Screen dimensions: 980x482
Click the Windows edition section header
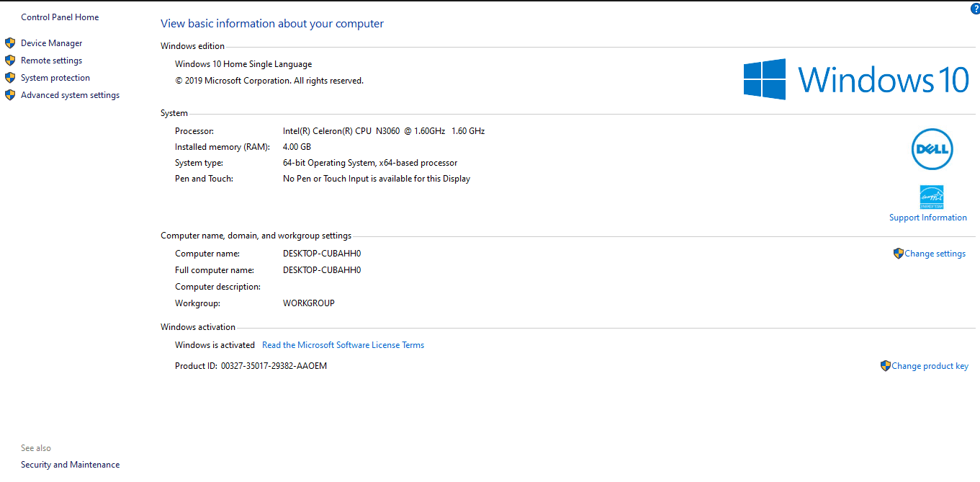(193, 46)
